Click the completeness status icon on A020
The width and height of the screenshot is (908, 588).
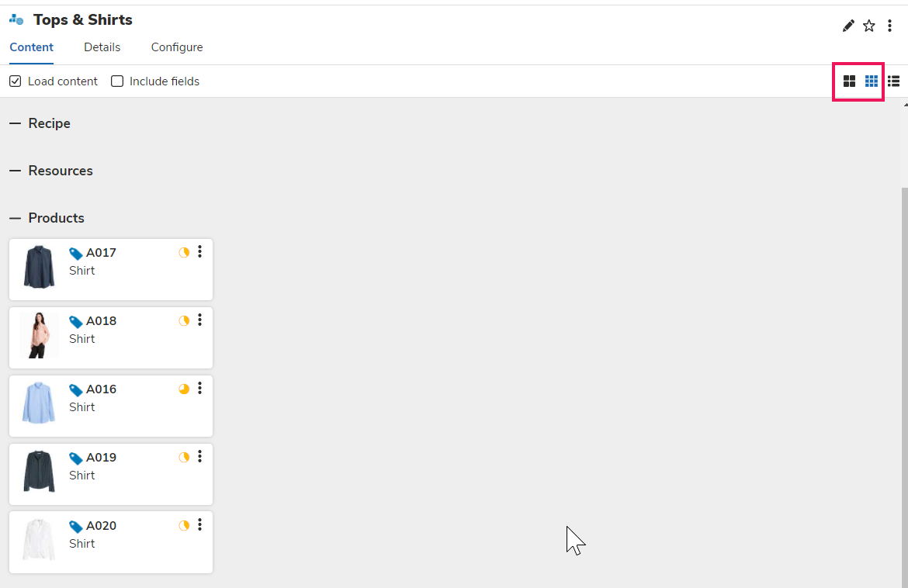pos(184,525)
